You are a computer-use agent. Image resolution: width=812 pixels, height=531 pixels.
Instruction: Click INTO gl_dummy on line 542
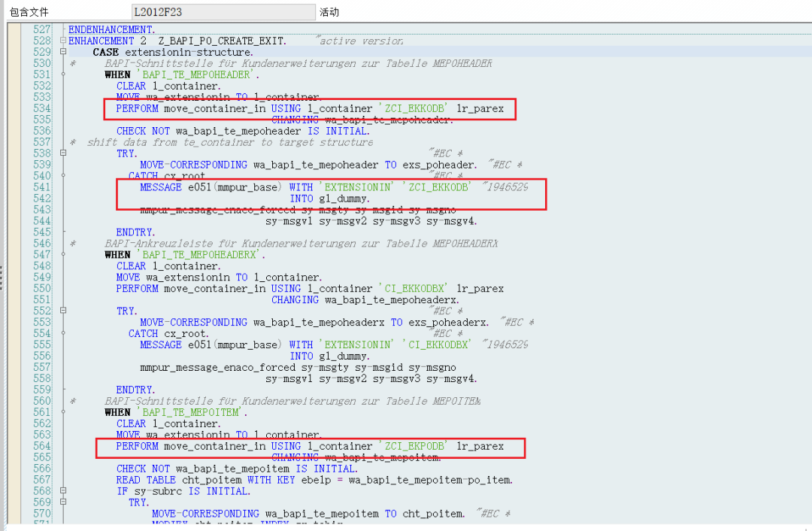click(329, 199)
